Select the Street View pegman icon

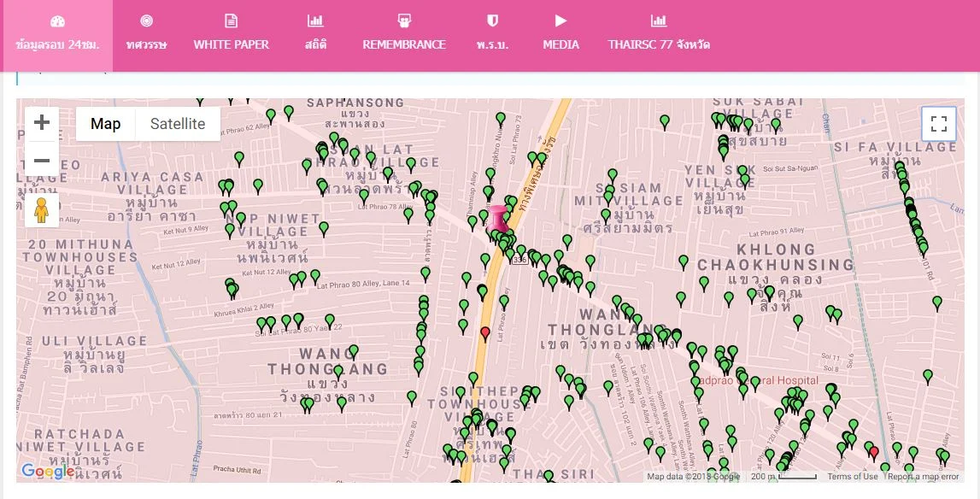(41, 209)
